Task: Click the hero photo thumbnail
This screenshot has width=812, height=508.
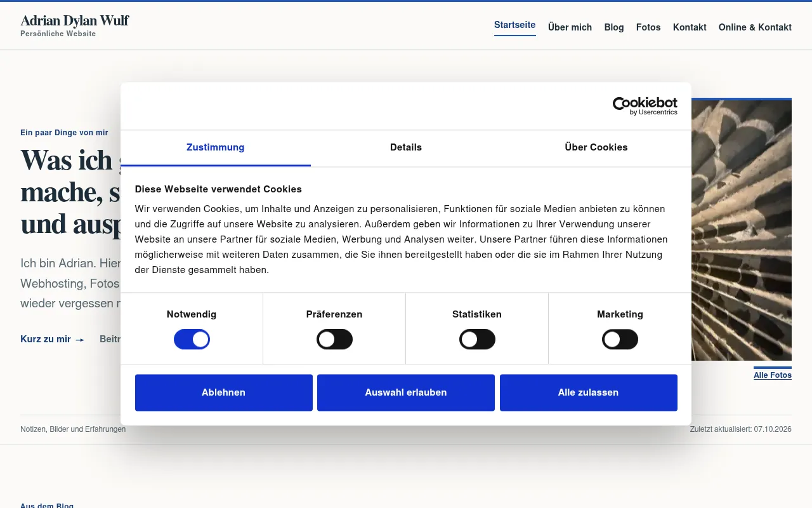Action: [742, 231]
